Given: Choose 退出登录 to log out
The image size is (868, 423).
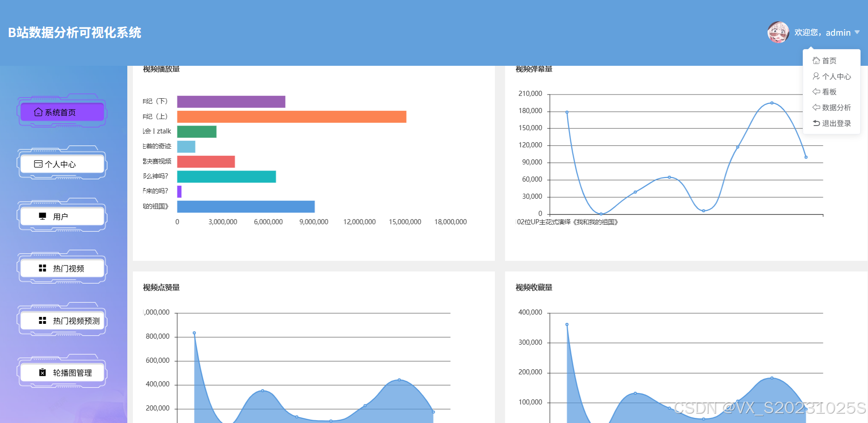Looking at the screenshot, I should (831, 123).
